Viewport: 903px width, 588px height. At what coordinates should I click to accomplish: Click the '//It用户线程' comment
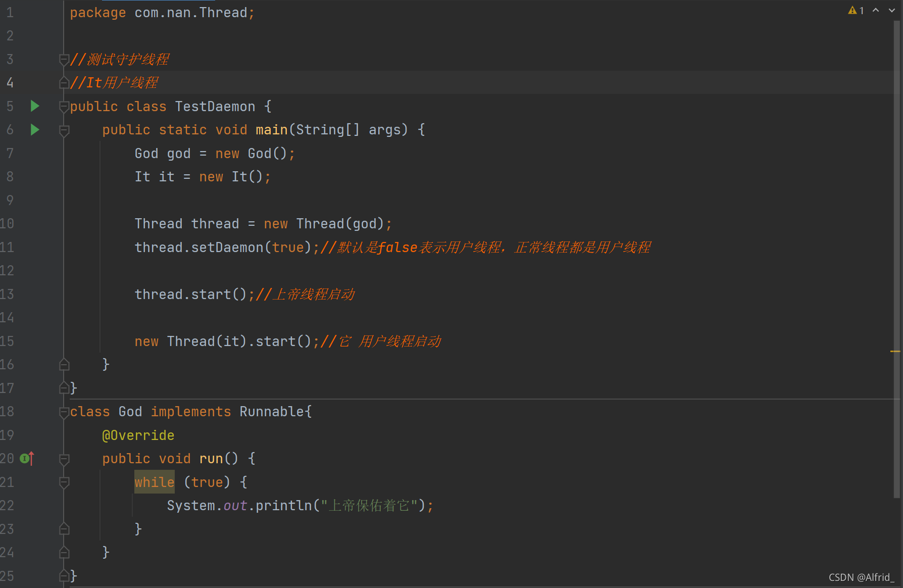point(114,82)
